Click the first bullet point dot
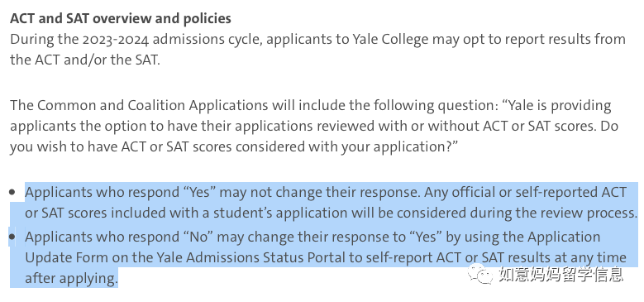Image resolution: width=644 pixels, height=302 pixels. point(12,192)
